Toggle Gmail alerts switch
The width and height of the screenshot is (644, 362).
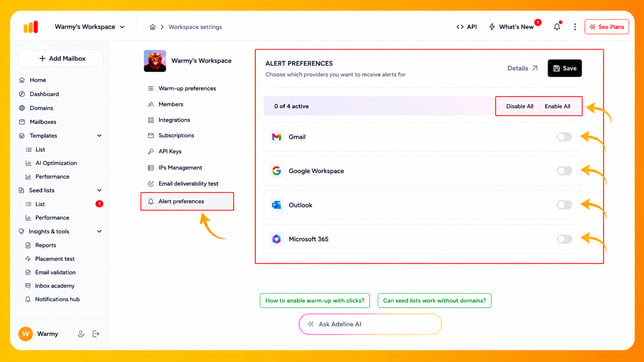(x=564, y=137)
